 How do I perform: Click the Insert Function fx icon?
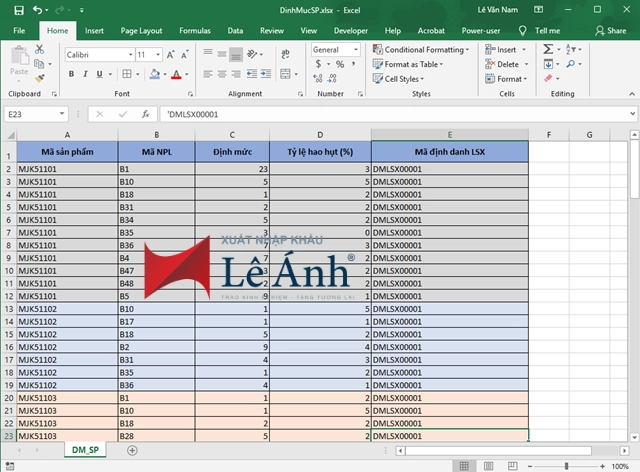(x=145, y=114)
